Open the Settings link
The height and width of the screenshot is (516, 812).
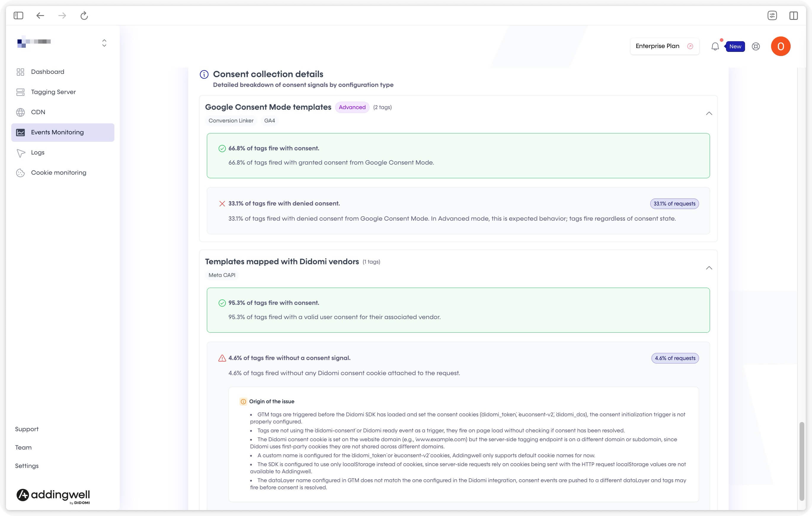pyautogui.click(x=27, y=466)
